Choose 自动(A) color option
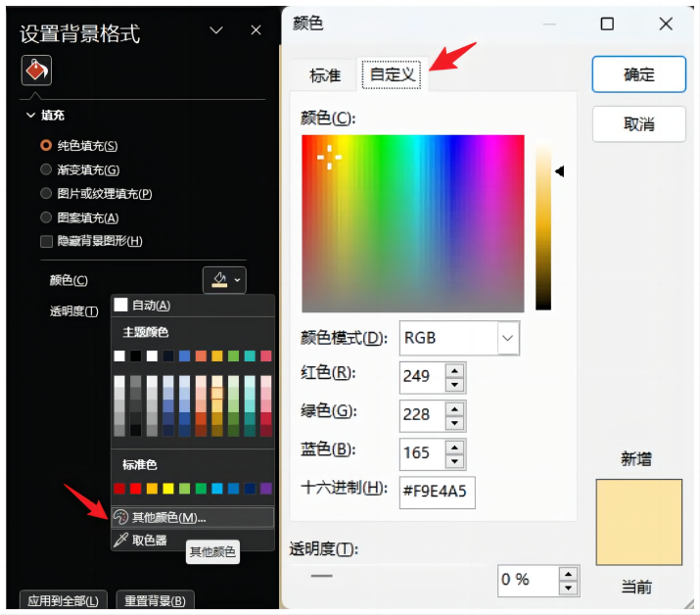This screenshot has width=700, height=615. coord(193,305)
